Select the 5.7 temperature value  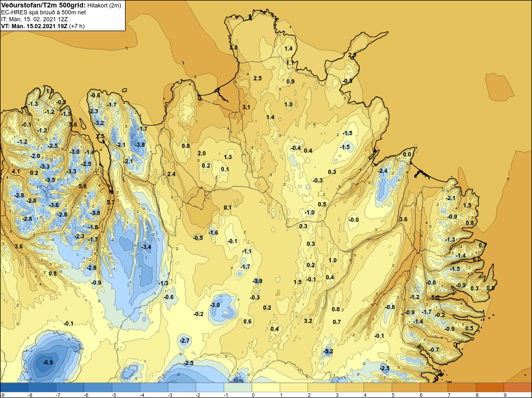tap(111, 202)
